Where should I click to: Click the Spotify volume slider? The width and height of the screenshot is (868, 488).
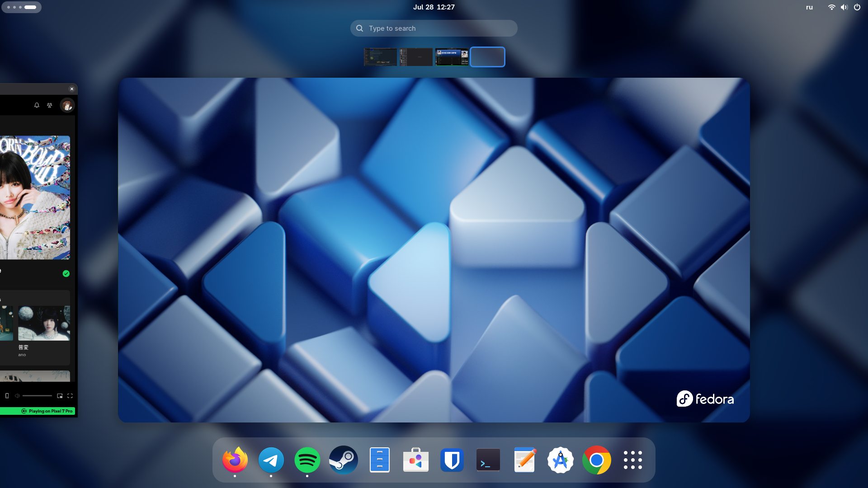(37, 396)
